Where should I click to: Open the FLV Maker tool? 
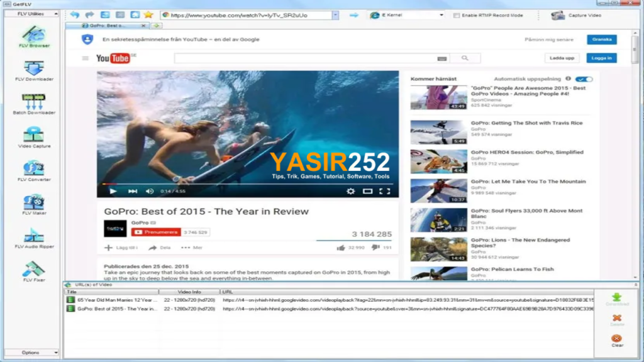point(34,205)
